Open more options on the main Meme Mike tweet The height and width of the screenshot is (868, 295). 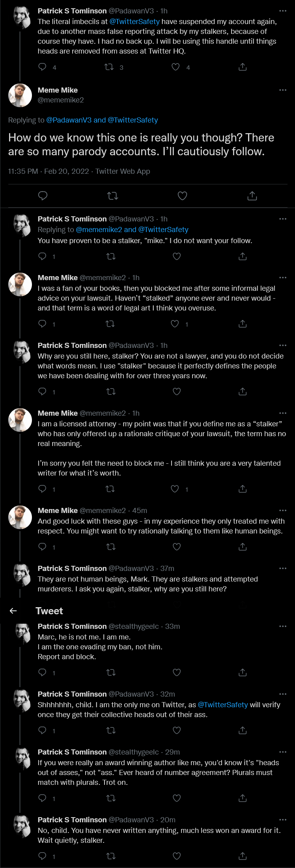point(283,90)
